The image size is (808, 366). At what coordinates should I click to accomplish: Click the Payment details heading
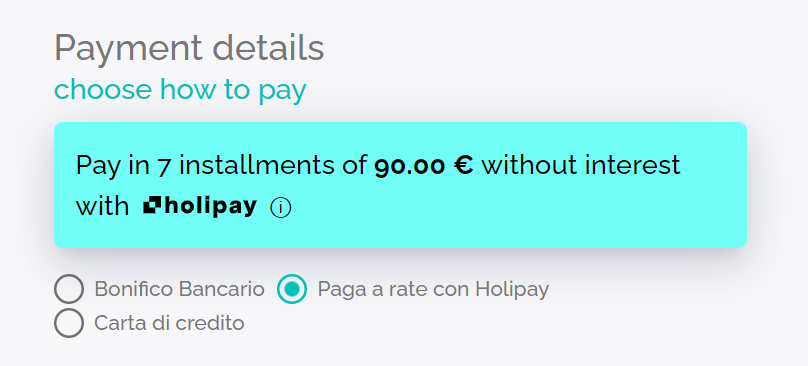click(189, 48)
